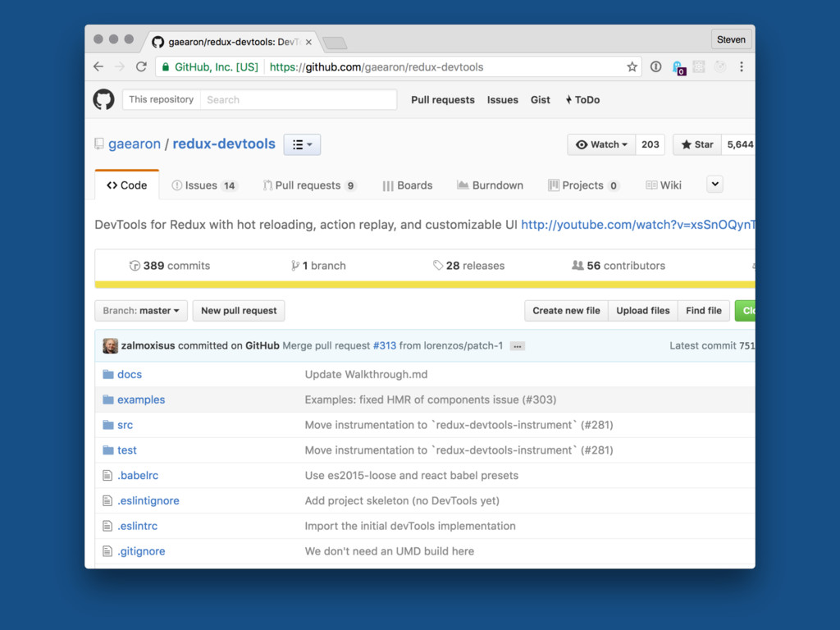This screenshot has width=840, height=630.
Task: Click the blue extension icon with the 0 badge
Action: (678, 67)
